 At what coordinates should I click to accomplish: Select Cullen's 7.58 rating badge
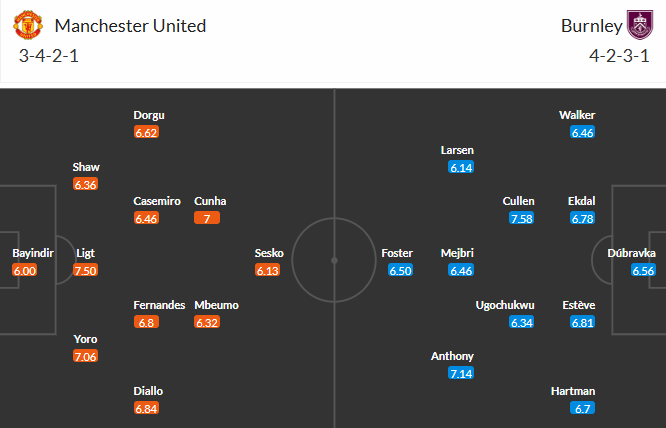[x=519, y=218]
